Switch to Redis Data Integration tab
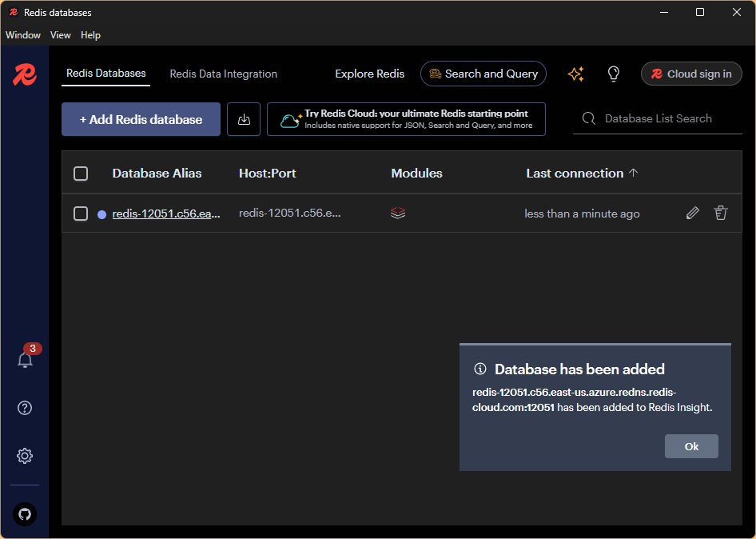The image size is (756, 539). [223, 74]
